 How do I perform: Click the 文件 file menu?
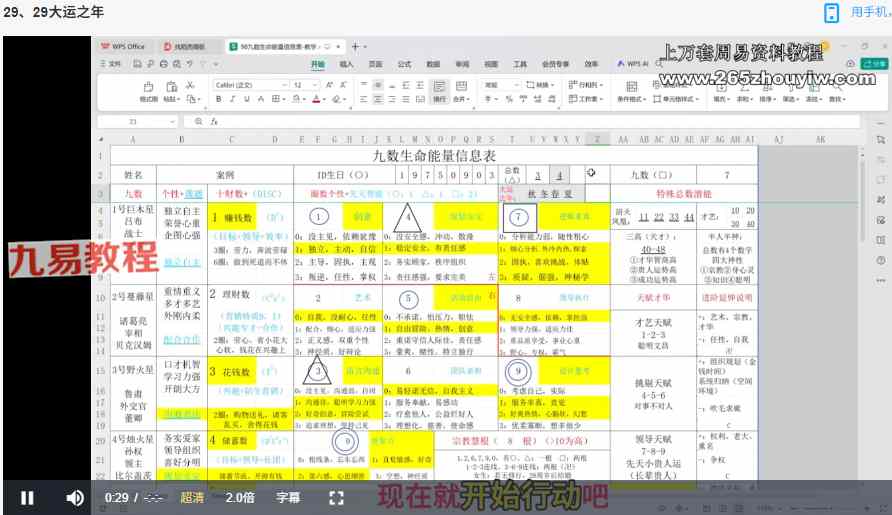[113, 63]
